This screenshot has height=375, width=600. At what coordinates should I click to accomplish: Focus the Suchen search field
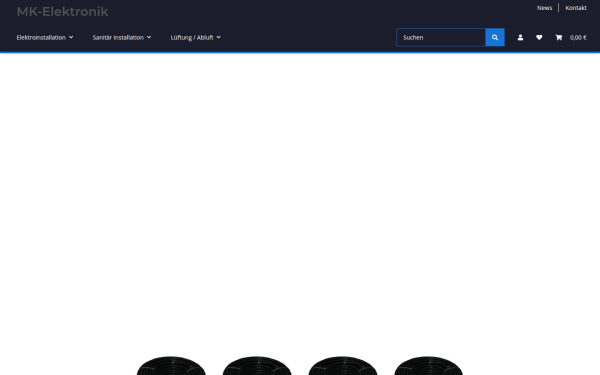441,38
